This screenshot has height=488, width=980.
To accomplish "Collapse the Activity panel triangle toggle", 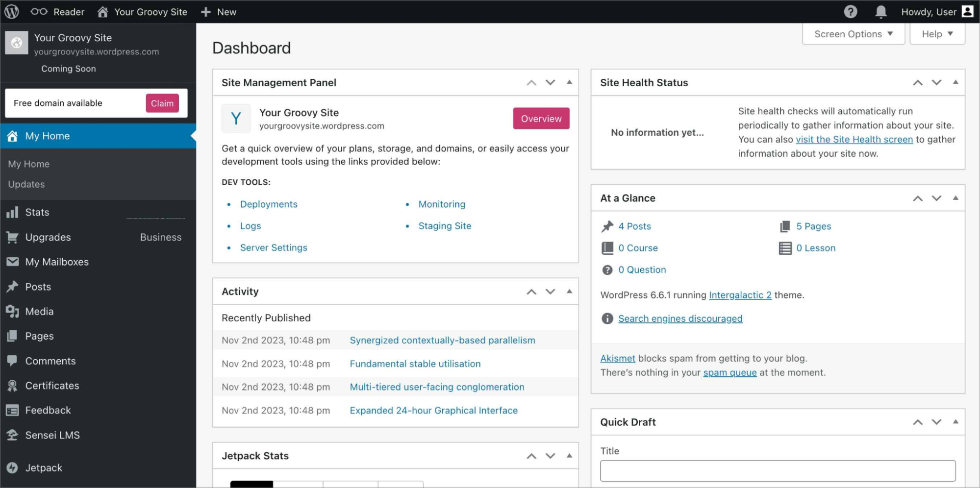I will (x=569, y=292).
